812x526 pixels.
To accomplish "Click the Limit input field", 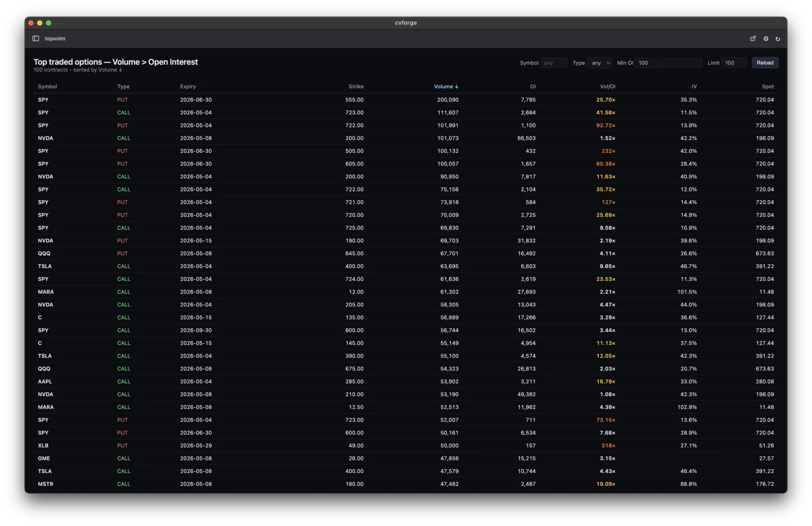I will coord(734,63).
